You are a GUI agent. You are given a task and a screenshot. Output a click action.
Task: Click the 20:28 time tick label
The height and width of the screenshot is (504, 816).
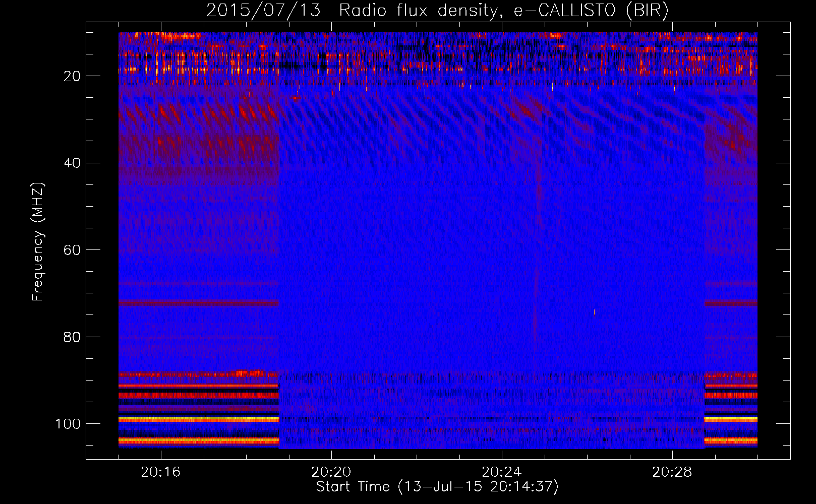(672, 472)
